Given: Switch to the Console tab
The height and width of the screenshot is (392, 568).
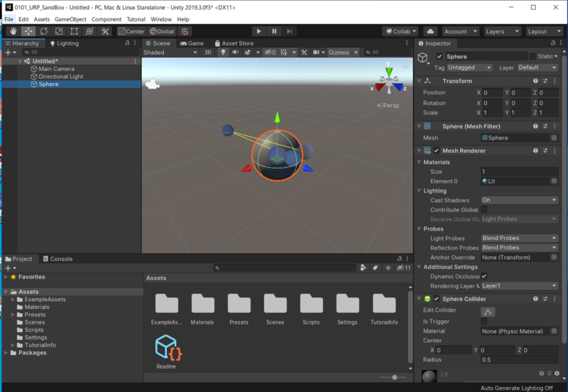Looking at the screenshot, I should [x=58, y=259].
